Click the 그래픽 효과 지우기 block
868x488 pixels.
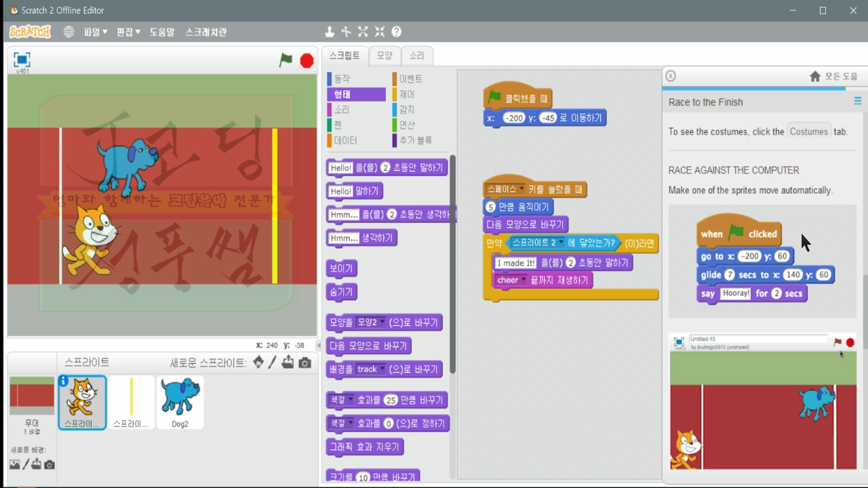365,447
